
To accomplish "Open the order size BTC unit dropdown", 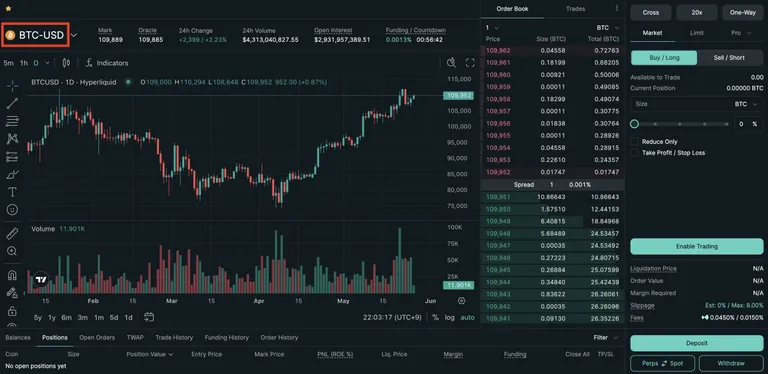I will 746,104.
